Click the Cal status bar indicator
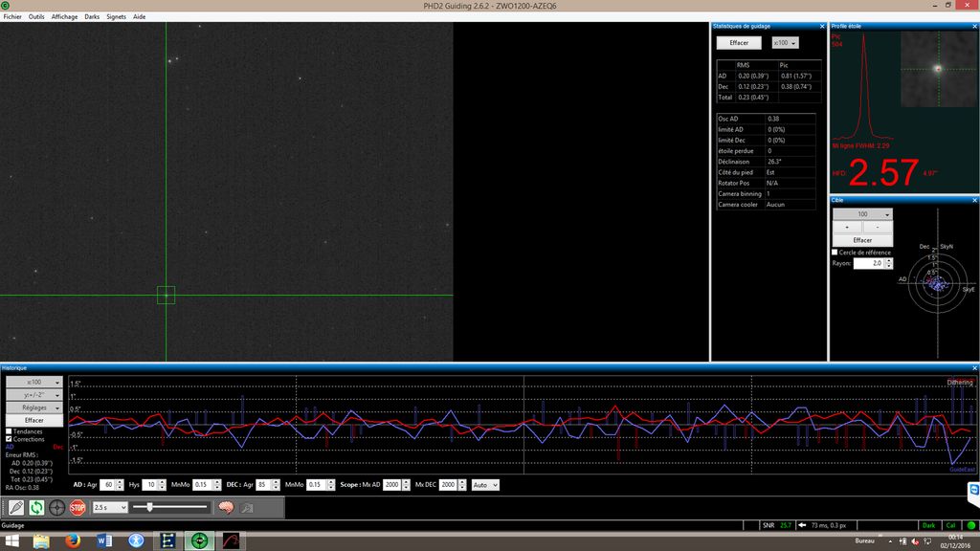 coord(950,525)
